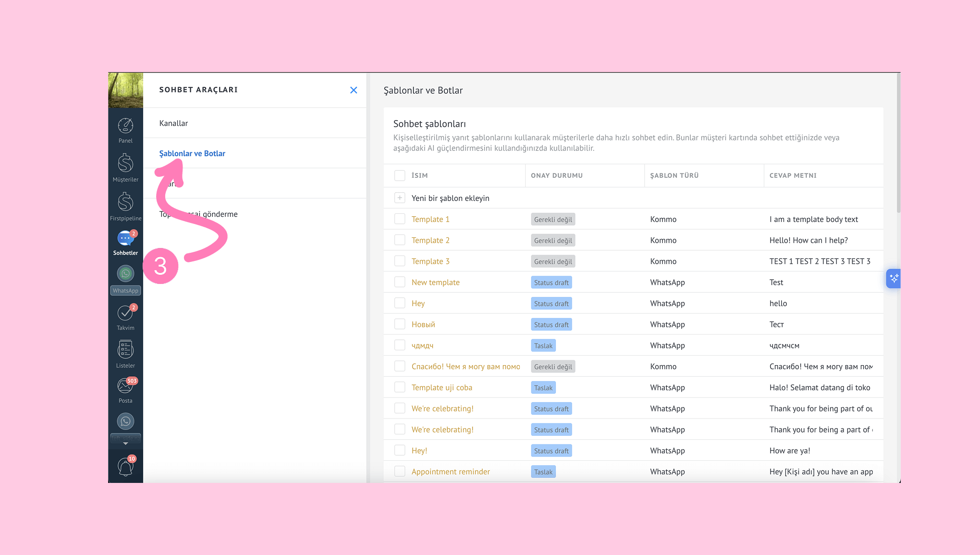980x555 pixels.
Task: Expand the sidebar down arrow
Action: (x=125, y=444)
